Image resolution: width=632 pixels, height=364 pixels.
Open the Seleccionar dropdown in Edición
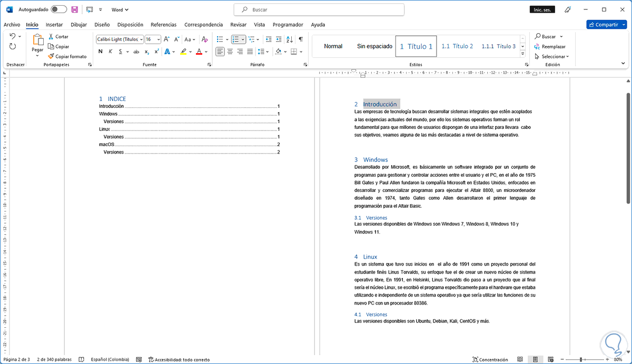click(x=551, y=56)
